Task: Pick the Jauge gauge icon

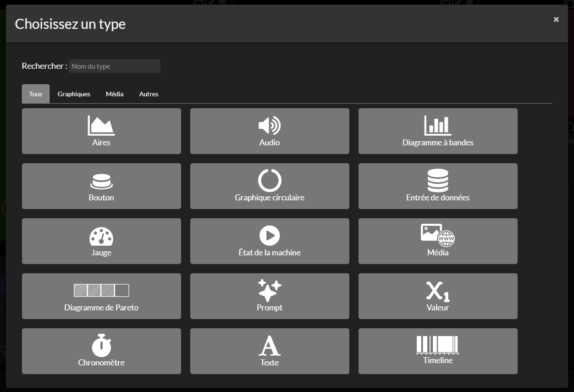Action: pos(101,237)
